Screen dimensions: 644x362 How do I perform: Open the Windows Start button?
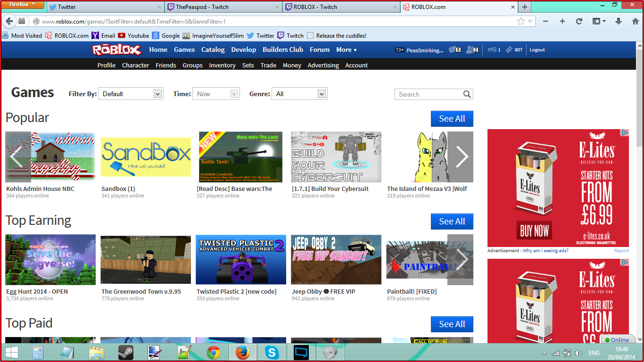[11, 353]
